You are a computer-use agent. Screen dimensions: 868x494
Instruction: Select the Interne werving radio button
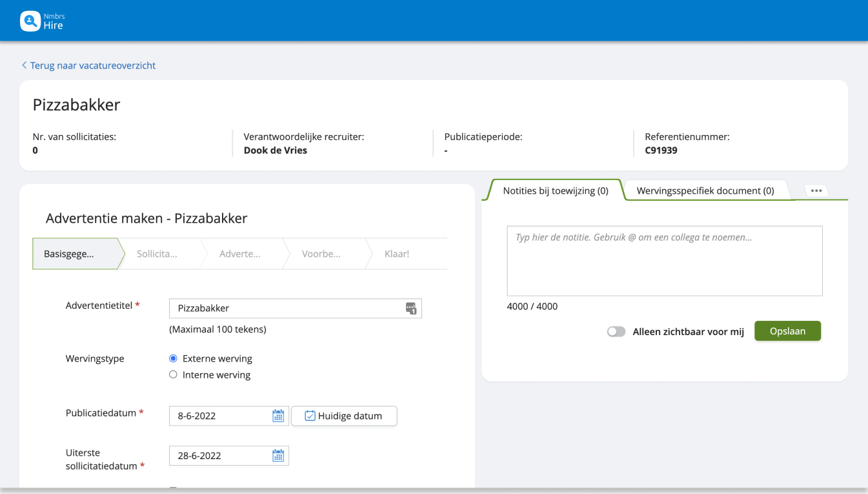pyautogui.click(x=173, y=375)
